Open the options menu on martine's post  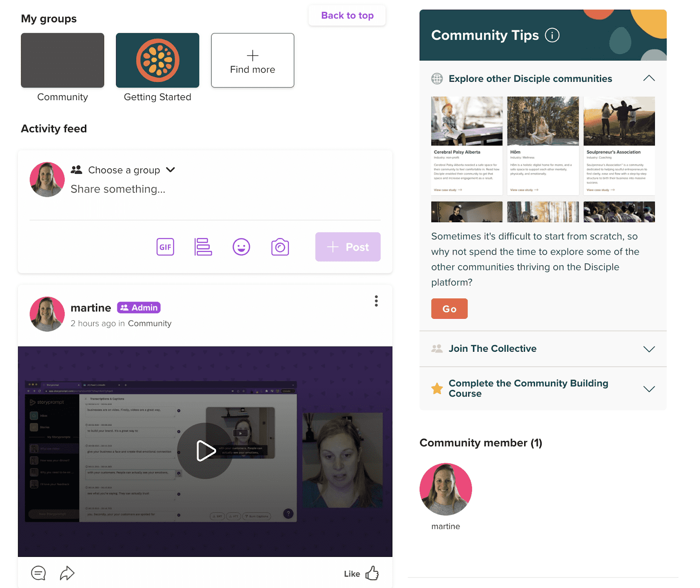(376, 301)
